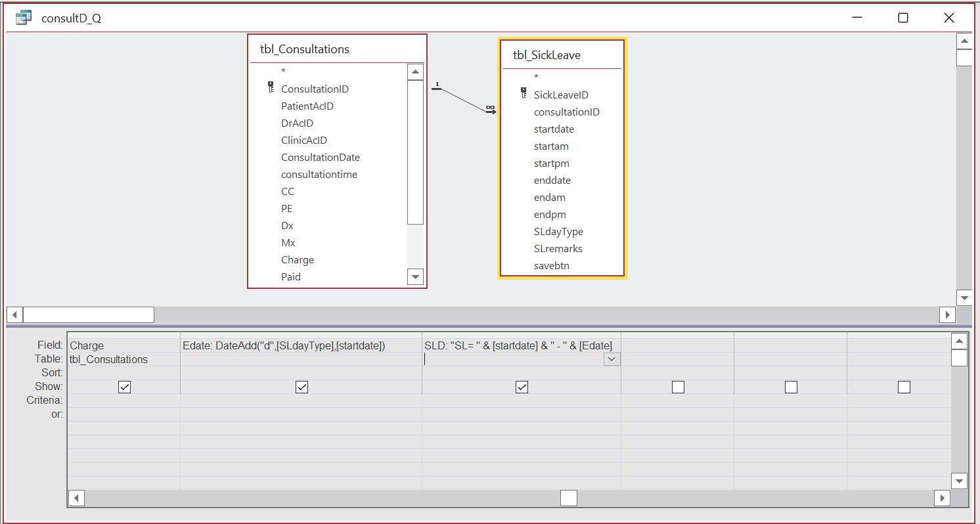
Task: Select the enddate field
Action: [552, 180]
